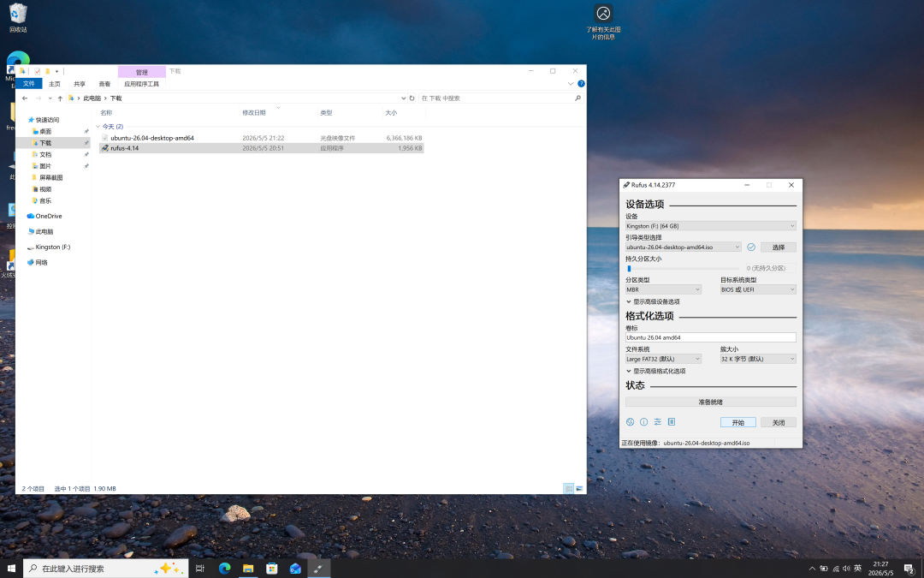The width and height of the screenshot is (924, 578).
Task: Open the Large FAT32 file system dropdown
Action: (x=664, y=359)
